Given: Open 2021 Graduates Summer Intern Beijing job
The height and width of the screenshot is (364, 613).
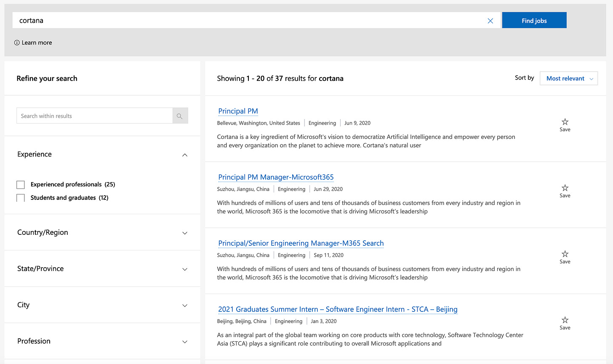Looking at the screenshot, I should 338,309.
